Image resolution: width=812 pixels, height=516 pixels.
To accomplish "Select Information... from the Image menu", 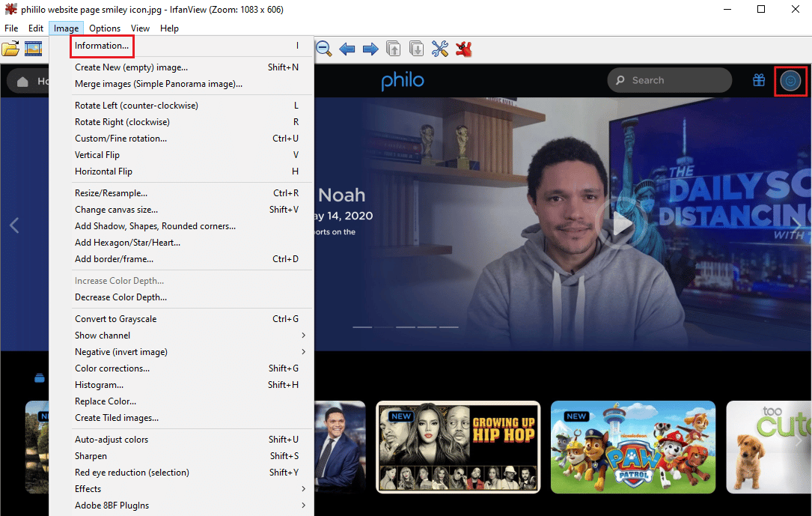I will [x=102, y=46].
